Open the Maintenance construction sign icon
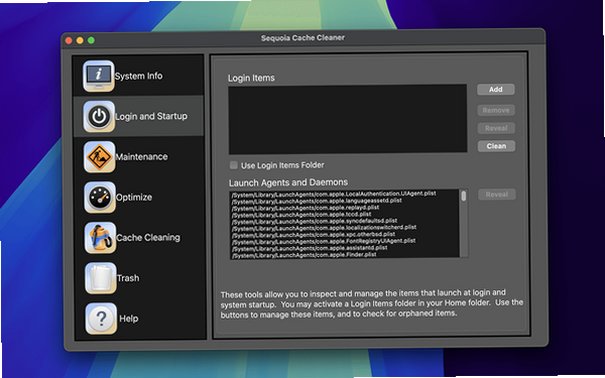Screen dimensions: 605x378 pyautogui.click(x=100, y=157)
